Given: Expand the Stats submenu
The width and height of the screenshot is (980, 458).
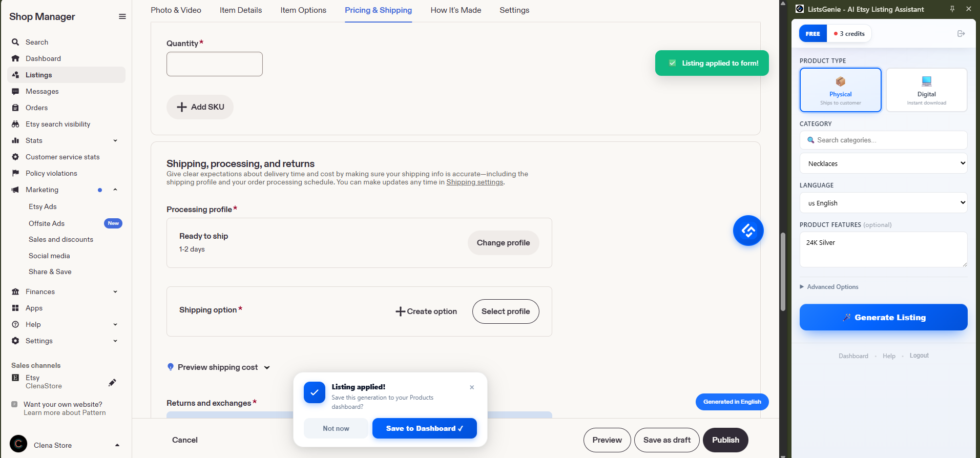Looking at the screenshot, I should (115, 140).
